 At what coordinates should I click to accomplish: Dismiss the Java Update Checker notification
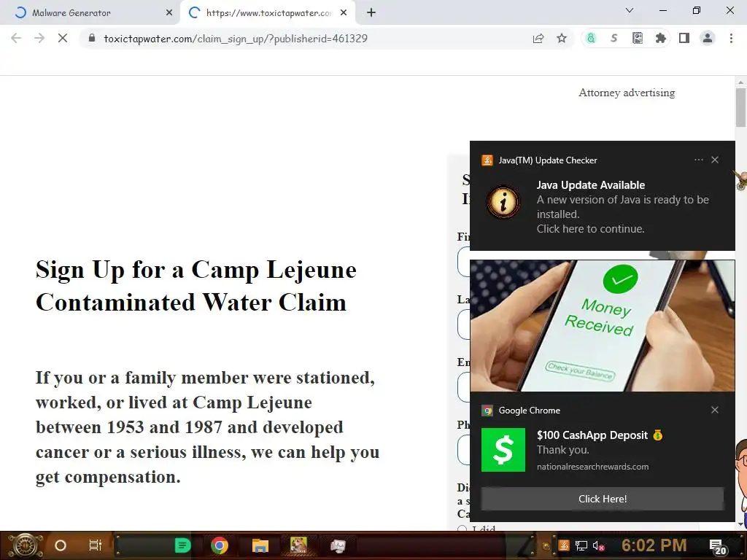click(x=715, y=160)
